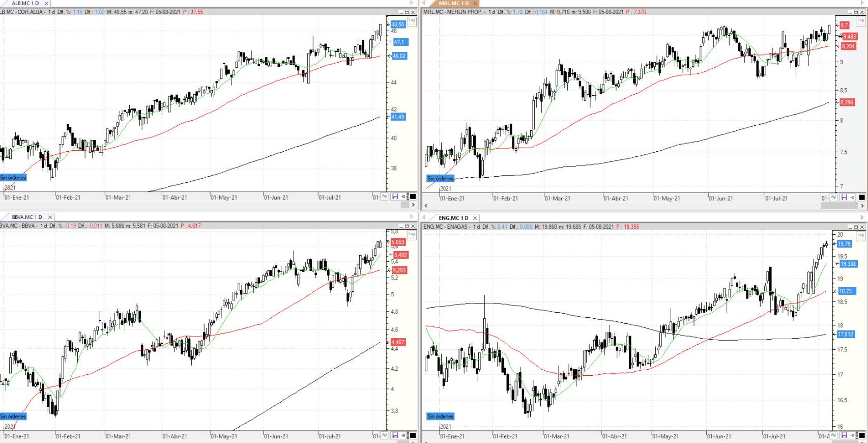Viewport: 868px width, 443px height.
Task: Click the save icon in ALB.MC chart
Action: tap(395, 197)
